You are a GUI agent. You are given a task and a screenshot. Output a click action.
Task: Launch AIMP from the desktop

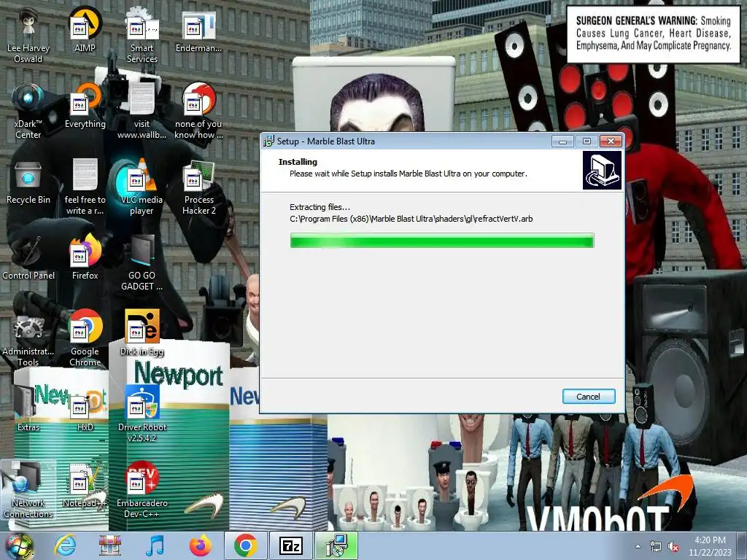85,29
